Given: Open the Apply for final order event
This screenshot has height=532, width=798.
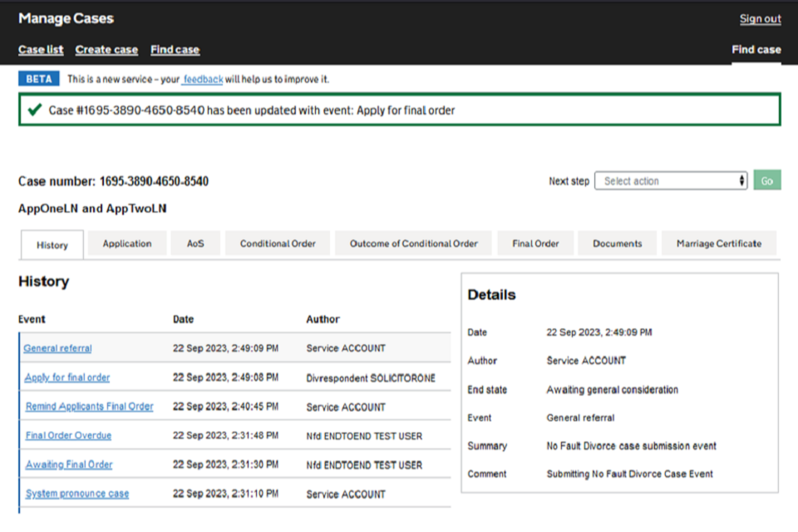Looking at the screenshot, I should 67,377.
